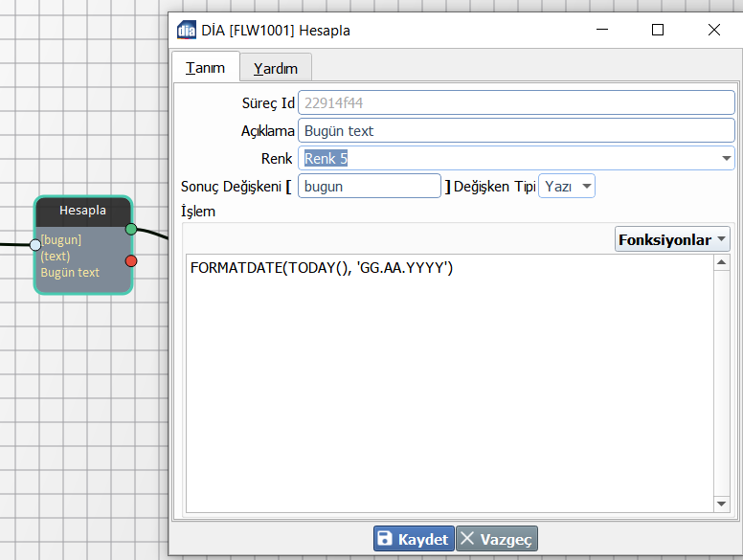Viewport: 743px width, 560px height.
Task: Open the Renk color dropdown
Action: coord(727,158)
